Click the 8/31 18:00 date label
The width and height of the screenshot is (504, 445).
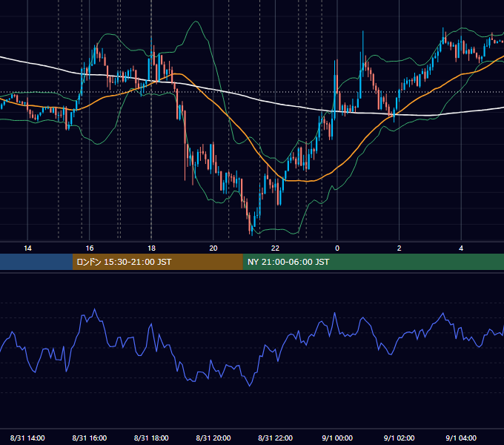tap(151, 438)
